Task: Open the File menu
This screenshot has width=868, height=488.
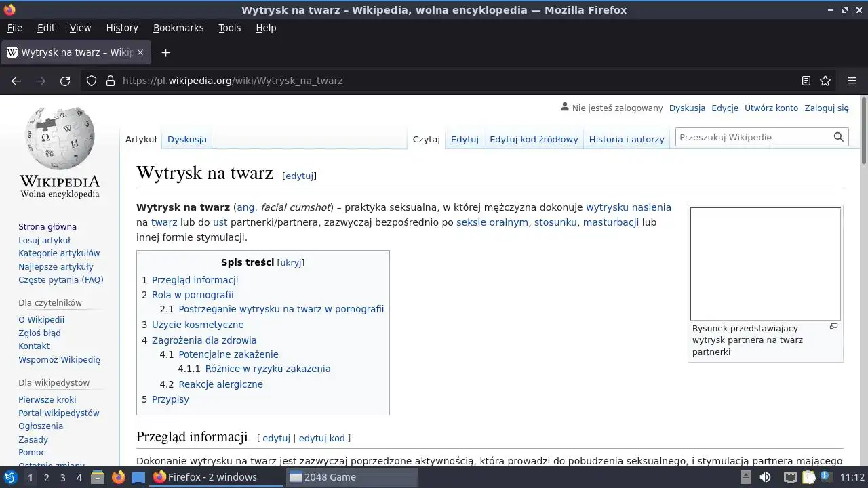Action: click(x=14, y=28)
